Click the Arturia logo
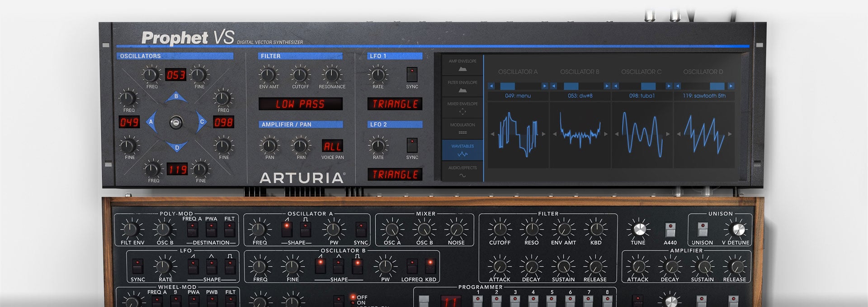Image resolution: width=868 pixels, height=307 pixels. [x=302, y=178]
